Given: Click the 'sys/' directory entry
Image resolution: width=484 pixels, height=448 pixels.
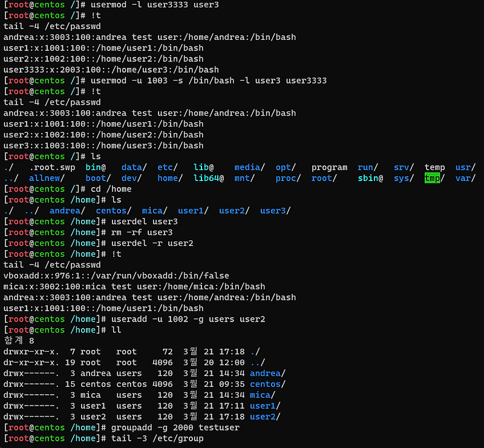Looking at the screenshot, I should pos(404,178).
